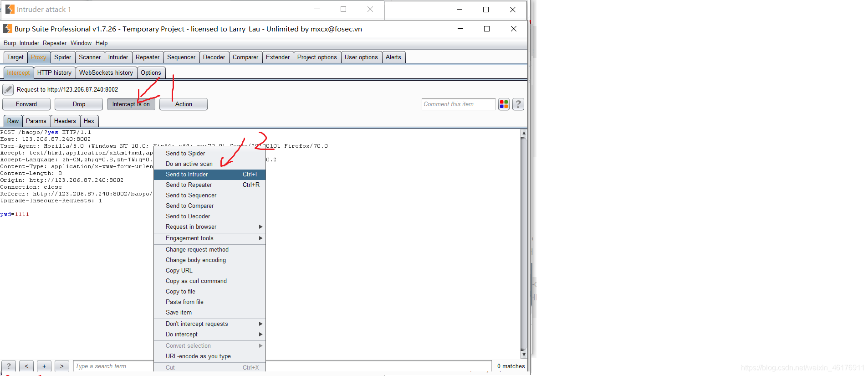Click scrollbar up arrow in the request editor
868x376 pixels.
(524, 133)
